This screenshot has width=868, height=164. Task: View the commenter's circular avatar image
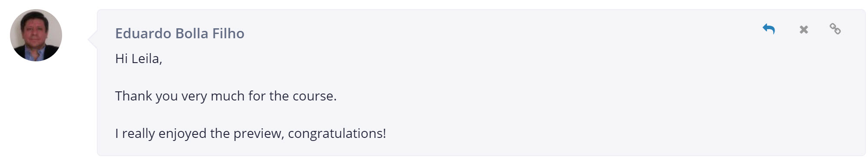coord(36,35)
